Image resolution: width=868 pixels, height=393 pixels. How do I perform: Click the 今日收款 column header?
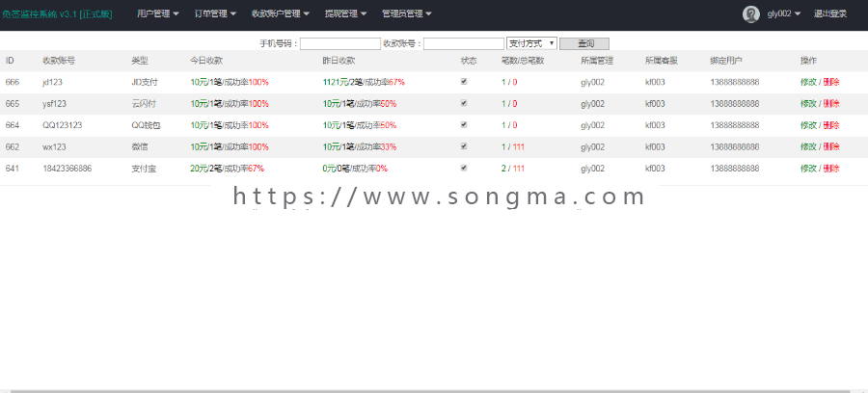(x=206, y=61)
